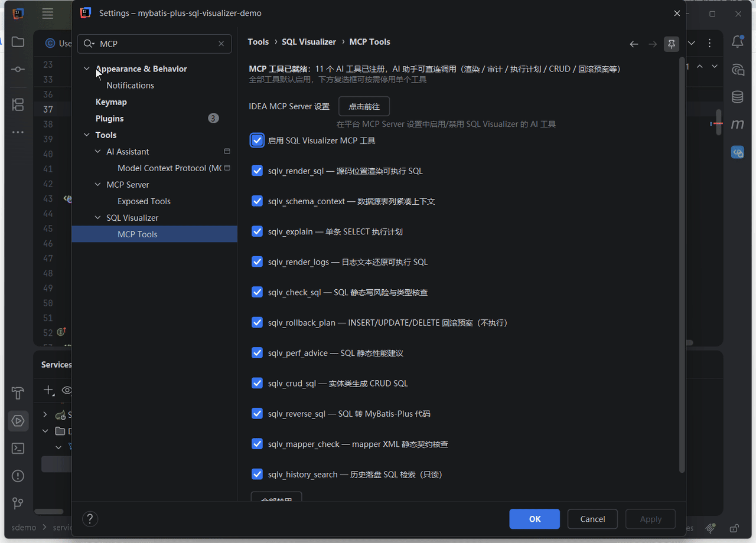Click the search magnifier icon in Settings
The image size is (756, 543).
coord(89,44)
